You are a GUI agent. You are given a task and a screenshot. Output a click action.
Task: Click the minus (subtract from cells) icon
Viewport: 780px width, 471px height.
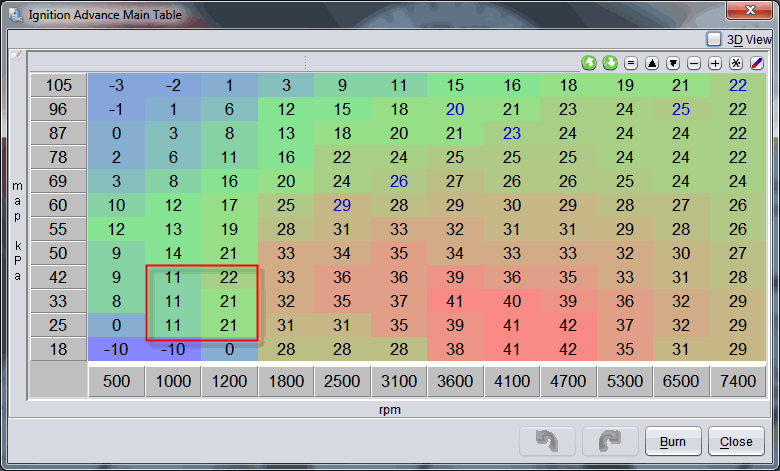tap(694, 63)
